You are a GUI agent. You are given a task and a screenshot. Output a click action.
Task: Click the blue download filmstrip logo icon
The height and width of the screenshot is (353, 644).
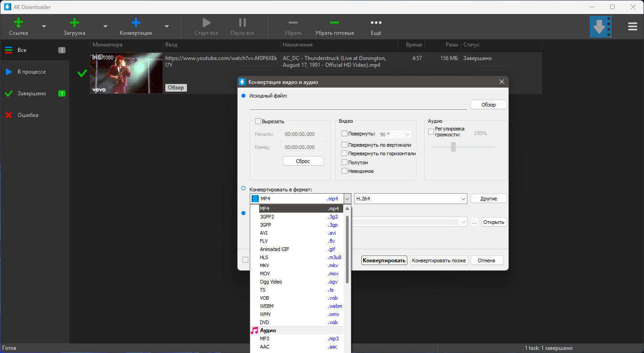[601, 27]
